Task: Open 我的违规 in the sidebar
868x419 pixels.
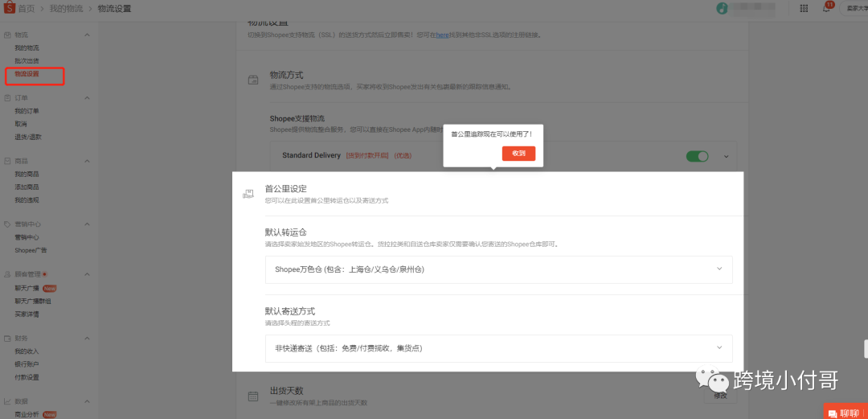Action: [x=27, y=200]
